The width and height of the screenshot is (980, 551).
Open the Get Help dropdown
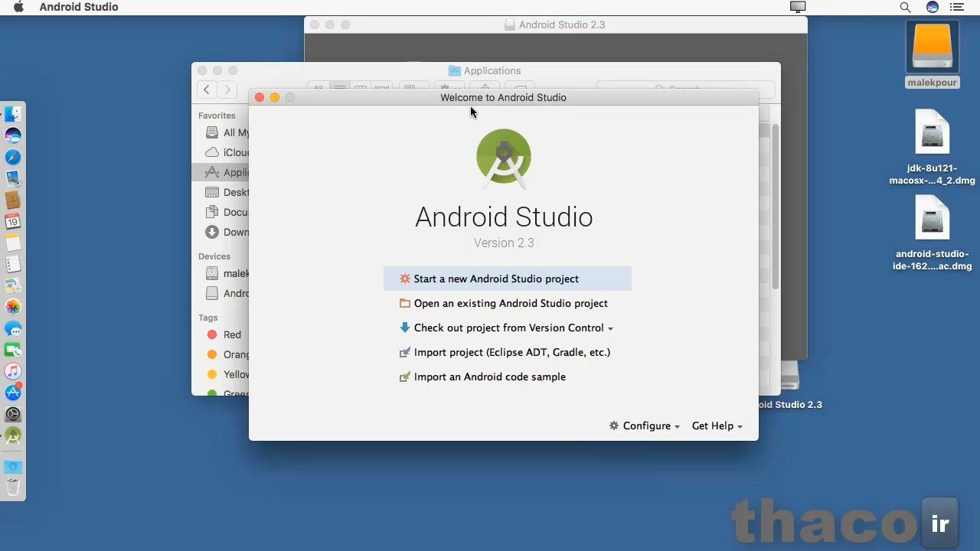[x=717, y=425]
